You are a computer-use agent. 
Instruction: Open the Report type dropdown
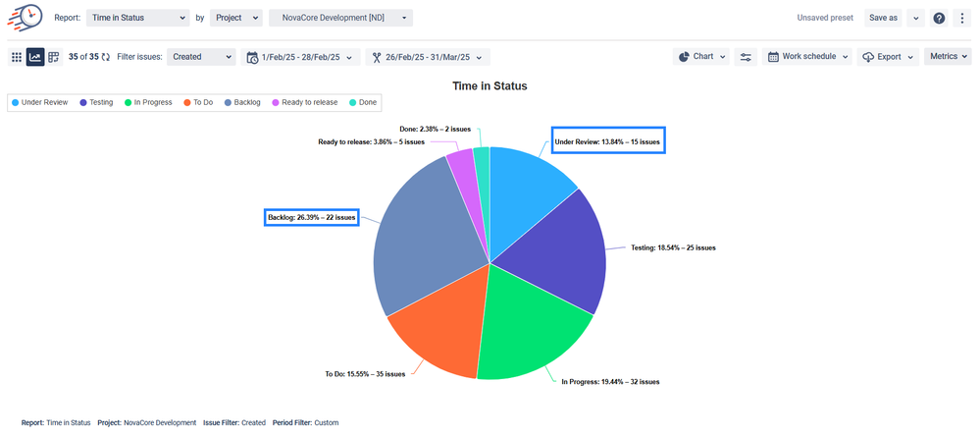click(137, 18)
